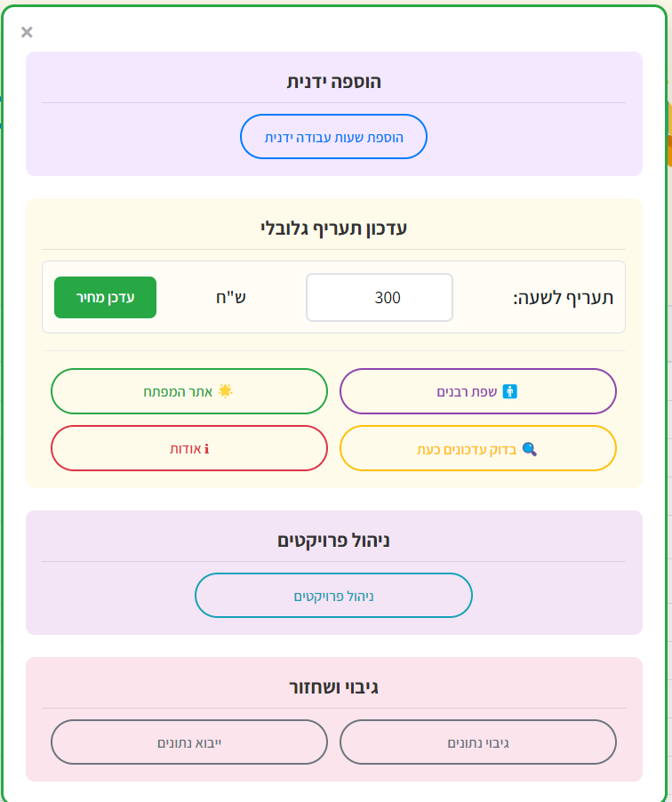Click the ניהול פרויקטים section header

coord(333,538)
